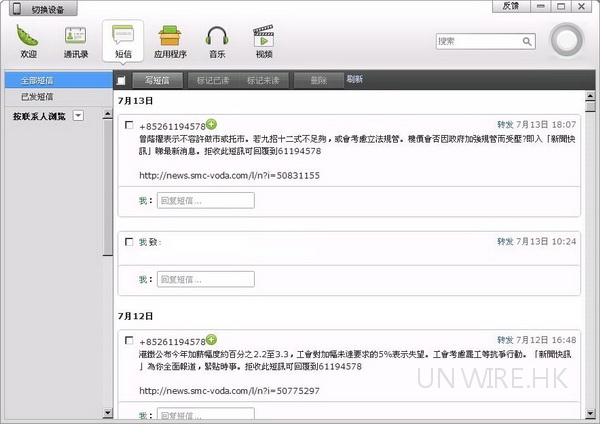Open the 欢迎 welcome section
The width and height of the screenshot is (600, 424).
coord(26,41)
